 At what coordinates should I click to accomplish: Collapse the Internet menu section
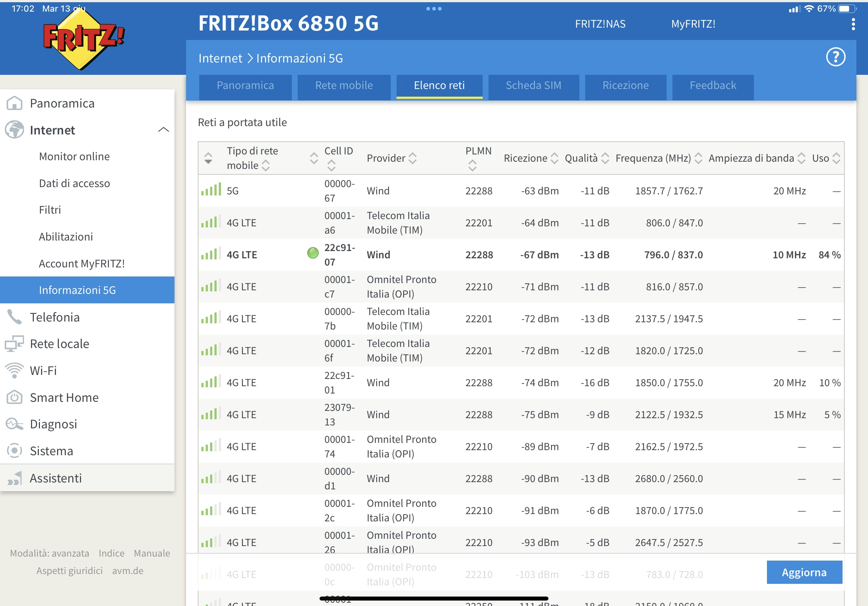(163, 130)
